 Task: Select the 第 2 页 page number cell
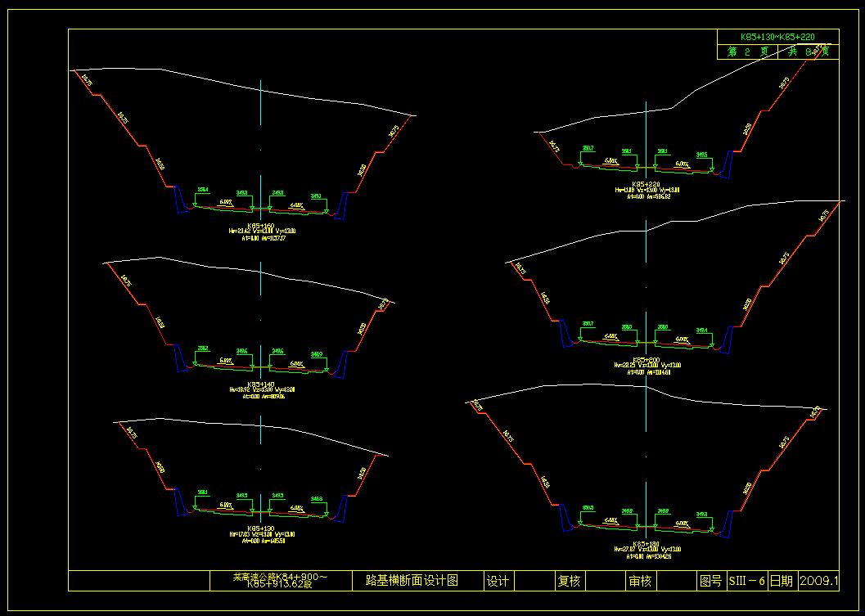[747, 52]
